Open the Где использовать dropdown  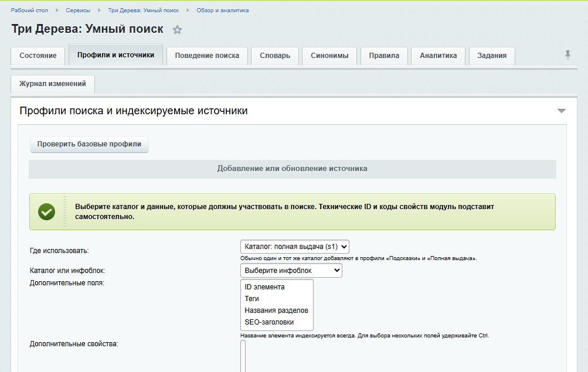point(295,247)
